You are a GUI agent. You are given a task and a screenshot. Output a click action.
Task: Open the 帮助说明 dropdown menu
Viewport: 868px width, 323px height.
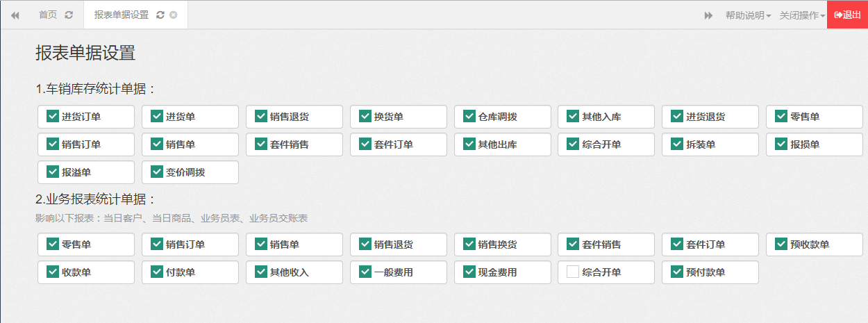pyautogui.click(x=748, y=15)
